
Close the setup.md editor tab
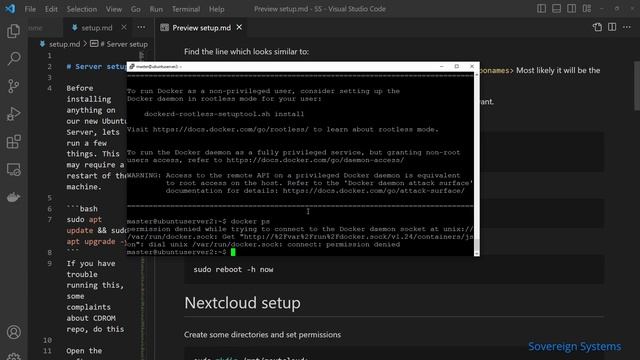(x=124, y=27)
